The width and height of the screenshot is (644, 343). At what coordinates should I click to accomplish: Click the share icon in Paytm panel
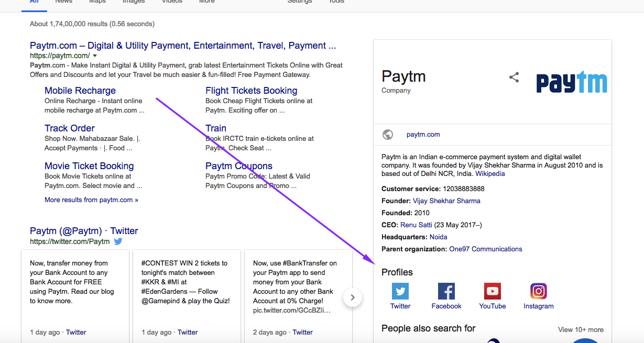(514, 78)
